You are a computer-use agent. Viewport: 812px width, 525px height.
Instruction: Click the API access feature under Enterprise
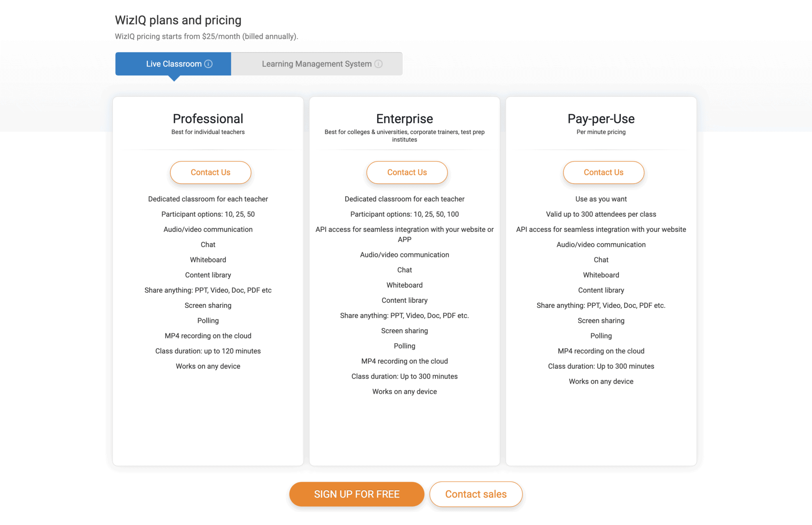404,234
